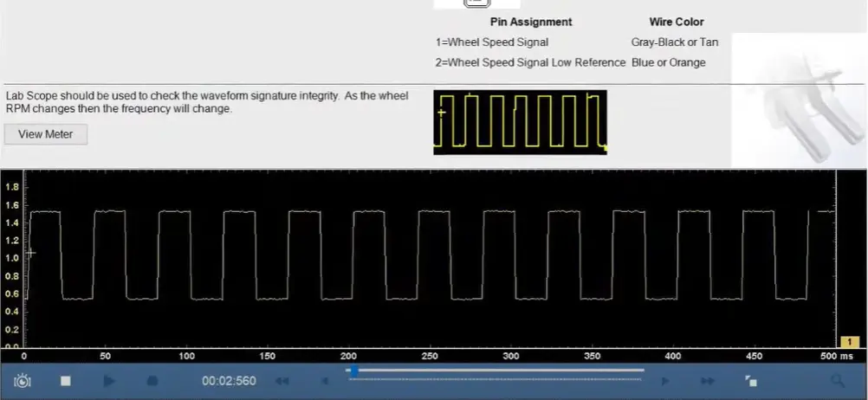Click the blue playback position slider handle
The image size is (868, 400).
354,371
